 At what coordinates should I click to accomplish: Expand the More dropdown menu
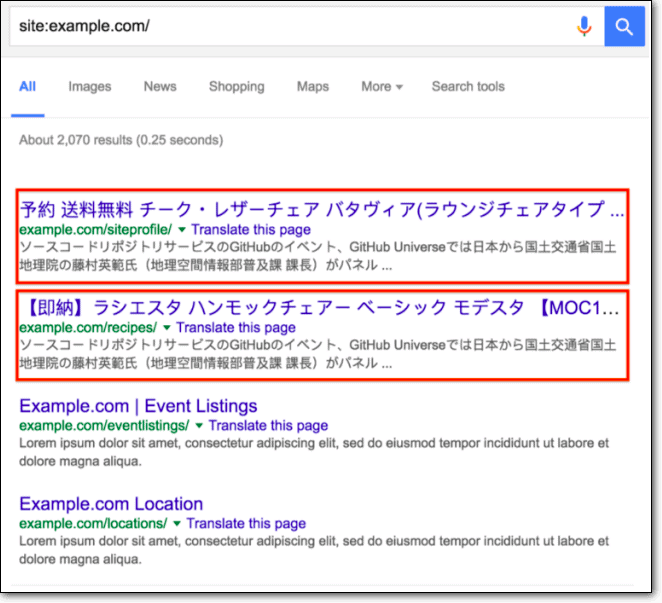coord(381,87)
